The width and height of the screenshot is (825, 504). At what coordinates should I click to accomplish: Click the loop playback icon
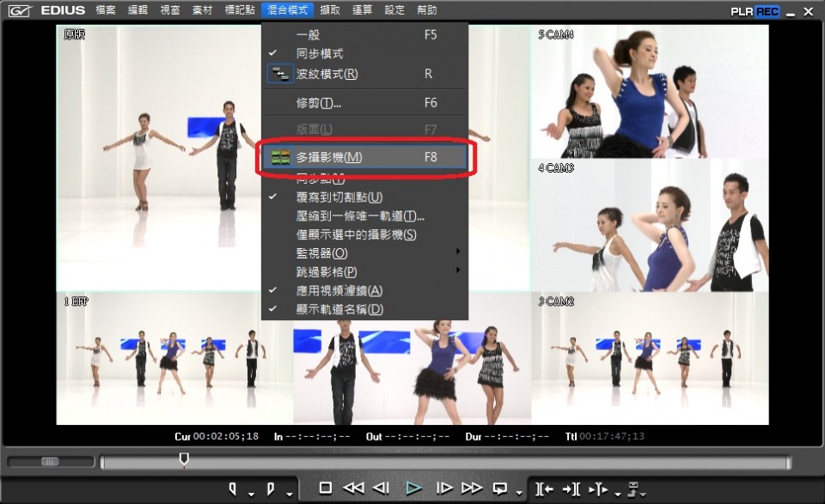pos(500,489)
